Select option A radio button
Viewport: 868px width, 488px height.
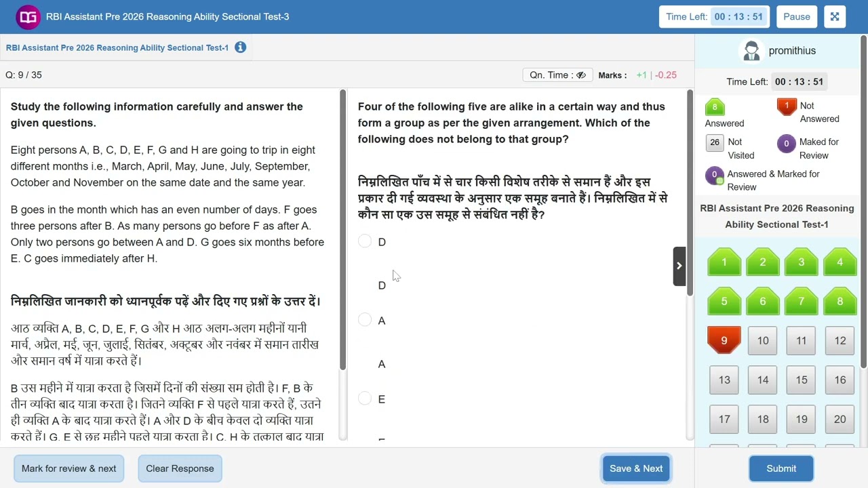(x=365, y=320)
